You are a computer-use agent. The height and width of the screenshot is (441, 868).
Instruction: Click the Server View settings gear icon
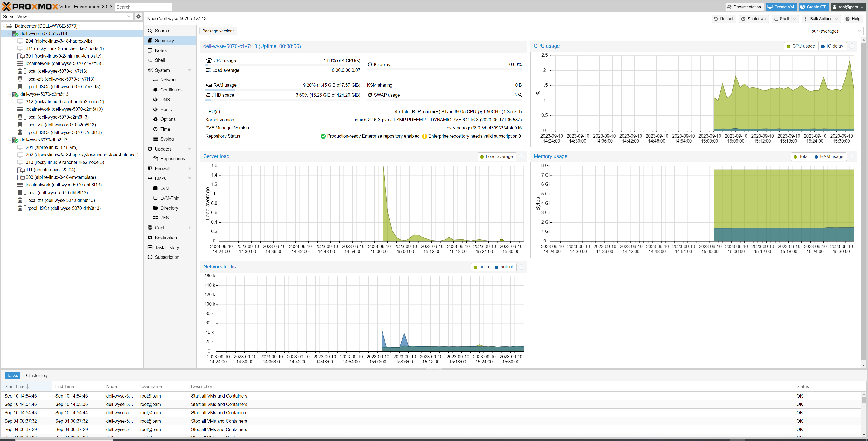[x=138, y=16]
